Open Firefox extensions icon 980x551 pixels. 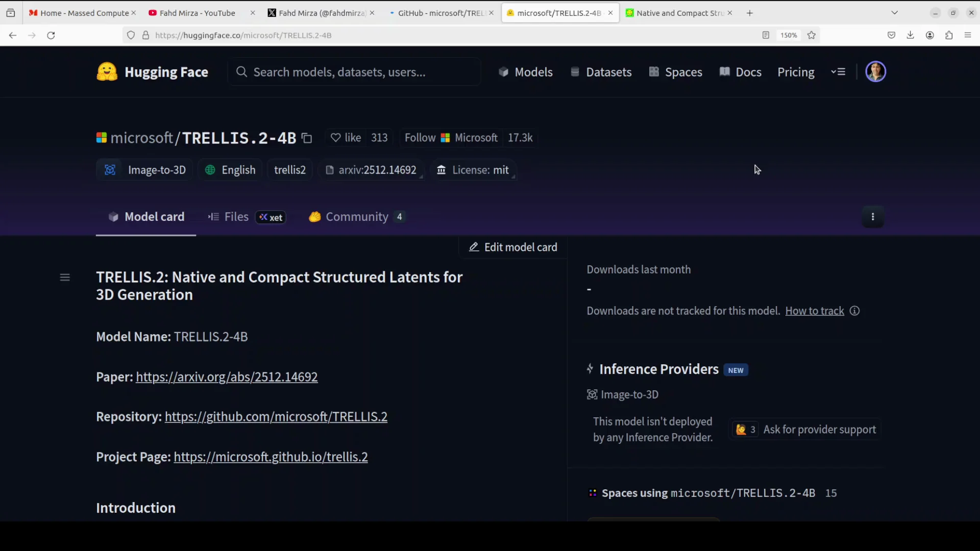tap(949, 35)
